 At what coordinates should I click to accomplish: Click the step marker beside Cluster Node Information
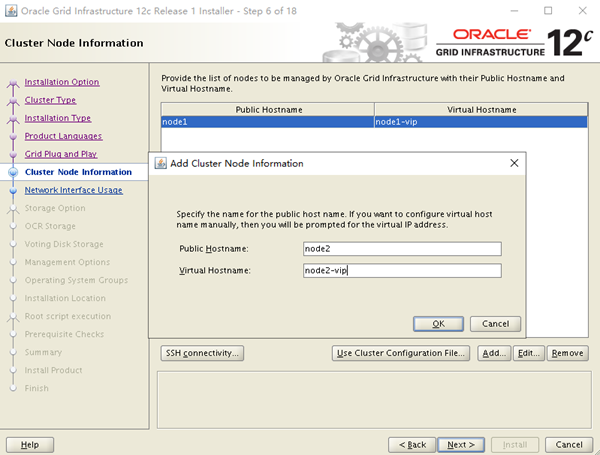click(13, 172)
